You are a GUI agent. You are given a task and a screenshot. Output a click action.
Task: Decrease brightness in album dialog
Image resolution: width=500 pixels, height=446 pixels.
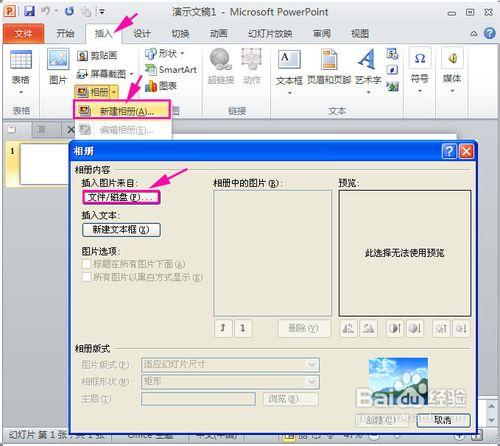[461, 329]
